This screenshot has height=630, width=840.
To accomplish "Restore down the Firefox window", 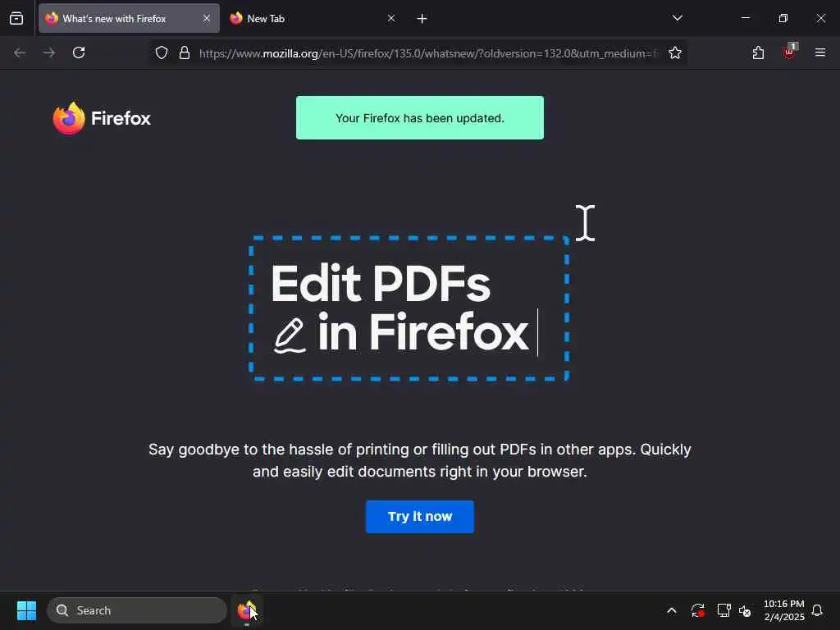I will (783, 18).
